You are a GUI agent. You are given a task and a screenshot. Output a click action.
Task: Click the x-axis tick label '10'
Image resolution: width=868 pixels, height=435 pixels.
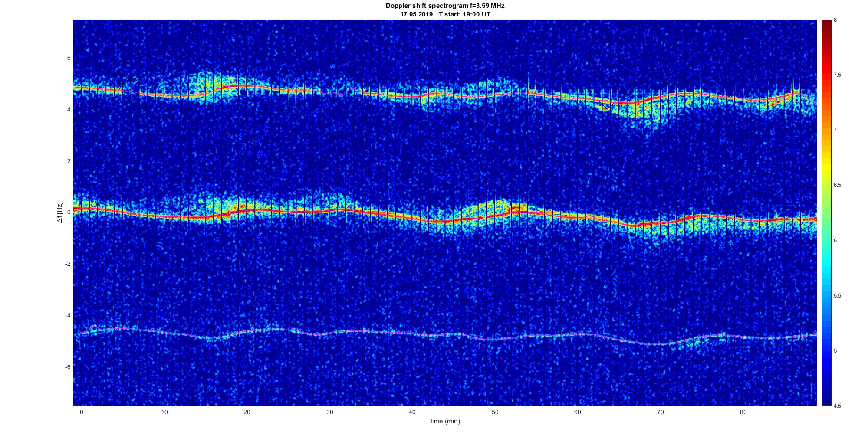pyautogui.click(x=164, y=412)
